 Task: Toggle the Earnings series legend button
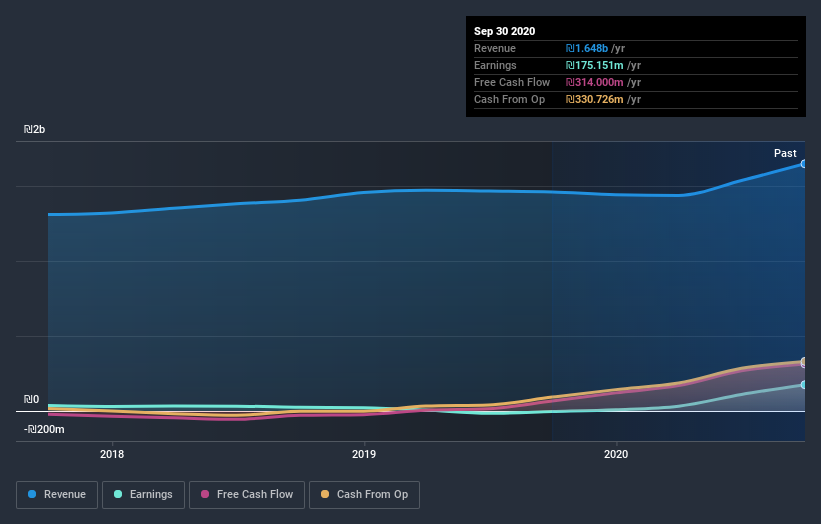[x=143, y=495]
